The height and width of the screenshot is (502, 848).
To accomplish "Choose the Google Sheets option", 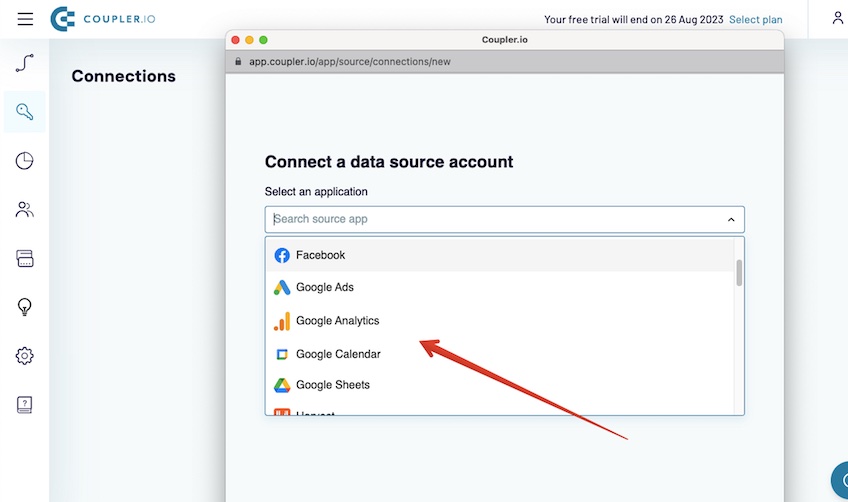I will pyautogui.click(x=500, y=385).
